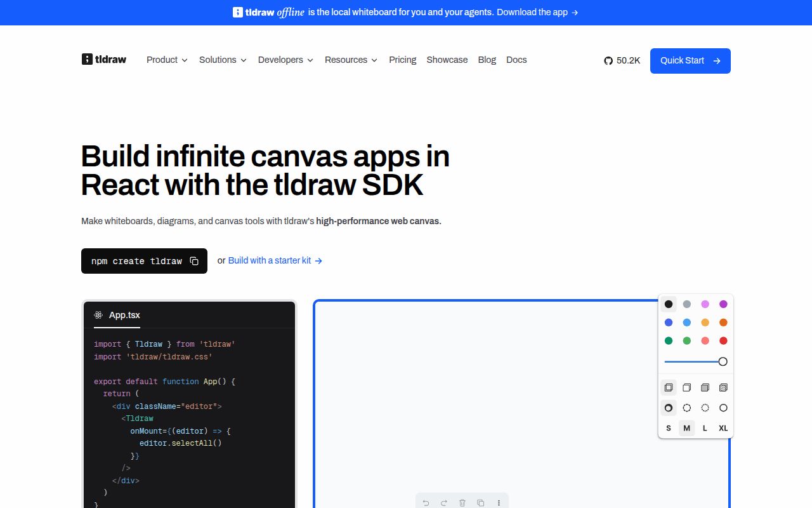Pick the orange color swatch
This screenshot has width=812, height=508.
point(723,323)
